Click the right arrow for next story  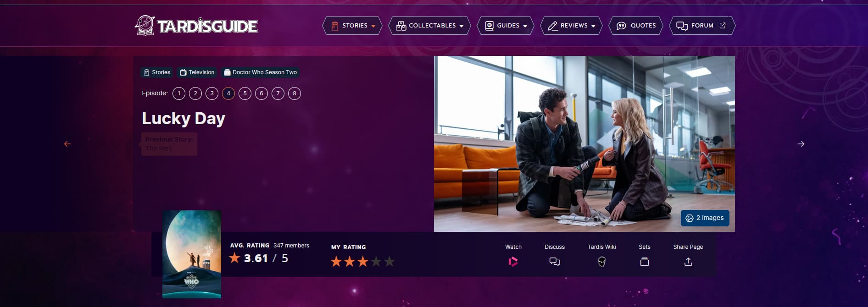801,144
